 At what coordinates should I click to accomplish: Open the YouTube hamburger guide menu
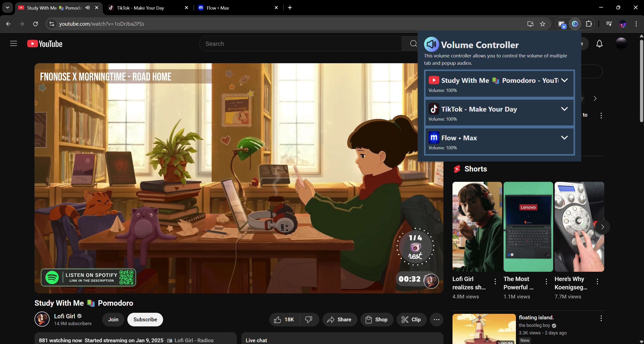(14, 44)
